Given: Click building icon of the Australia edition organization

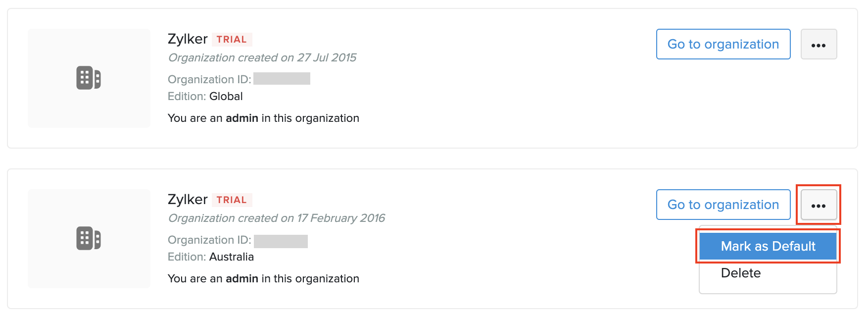Looking at the screenshot, I should click(x=89, y=238).
